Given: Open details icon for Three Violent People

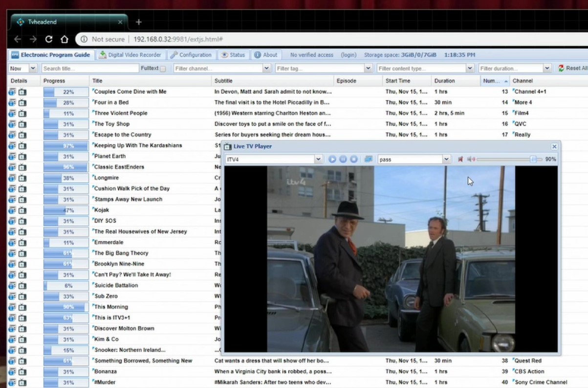Looking at the screenshot, I should (12, 113).
